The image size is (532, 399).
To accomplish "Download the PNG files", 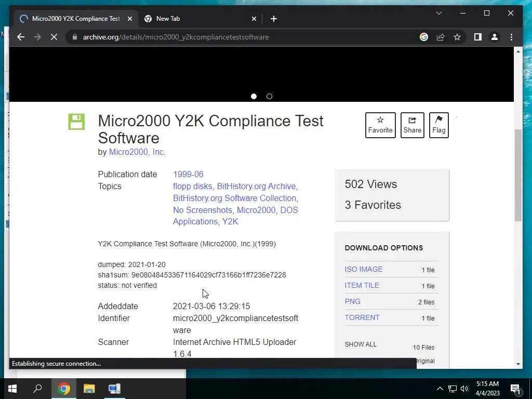I will [353, 301].
